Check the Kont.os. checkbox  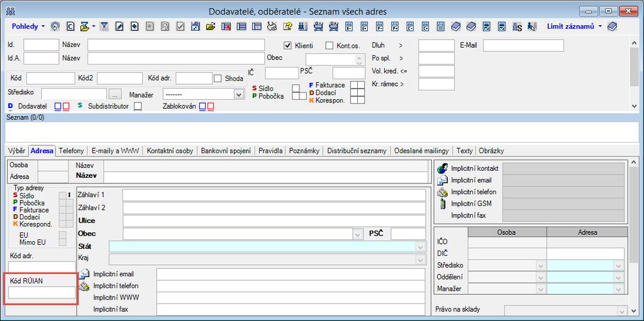pos(330,46)
